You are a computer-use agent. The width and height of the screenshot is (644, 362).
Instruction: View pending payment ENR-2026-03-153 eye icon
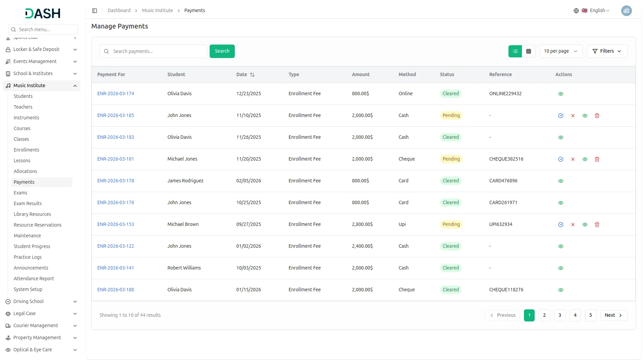[x=585, y=225]
